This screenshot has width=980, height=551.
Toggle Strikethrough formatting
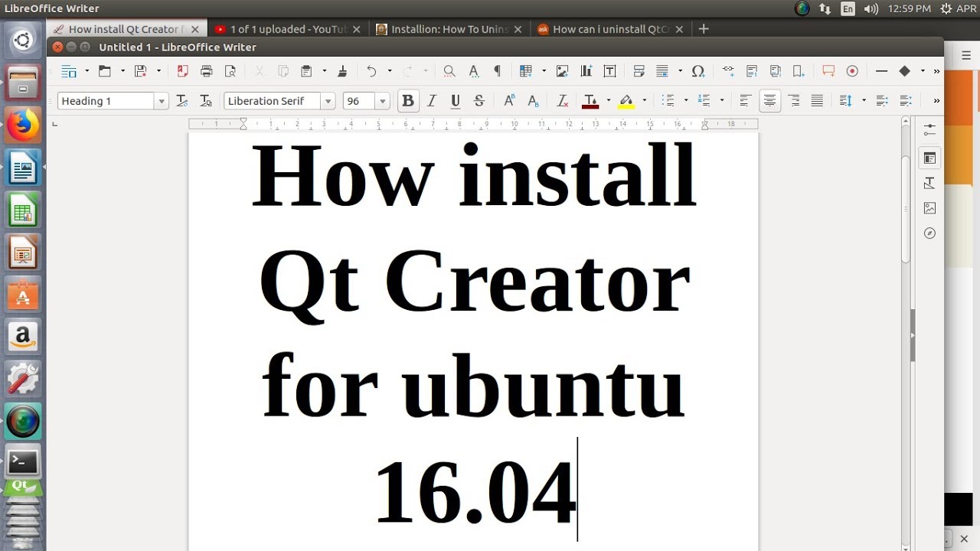coord(479,101)
